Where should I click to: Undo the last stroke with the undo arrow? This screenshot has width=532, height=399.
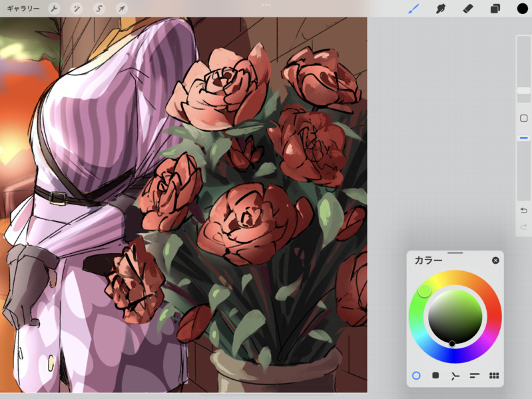pyautogui.click(x=523, y=210)
